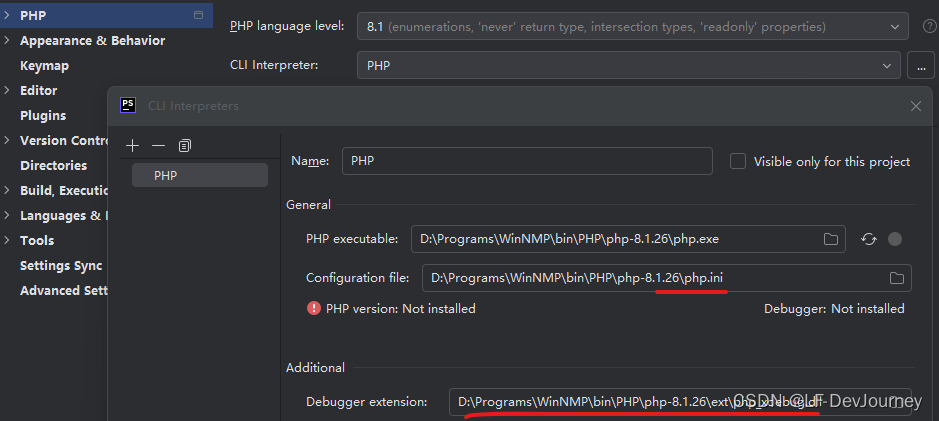Click the PHP settings page pin icon
Viewport: 939px width, 421px height.
pos(199,16)
